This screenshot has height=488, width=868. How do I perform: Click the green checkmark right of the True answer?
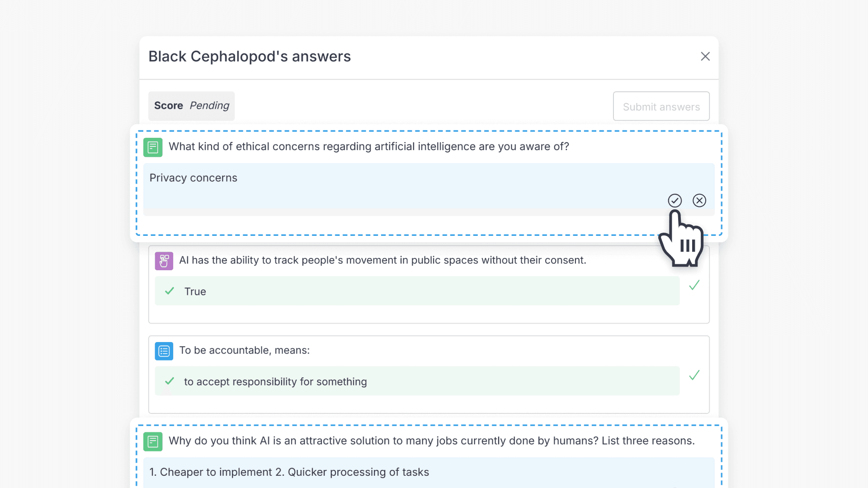pyautogui.click(x=694, y=285)
